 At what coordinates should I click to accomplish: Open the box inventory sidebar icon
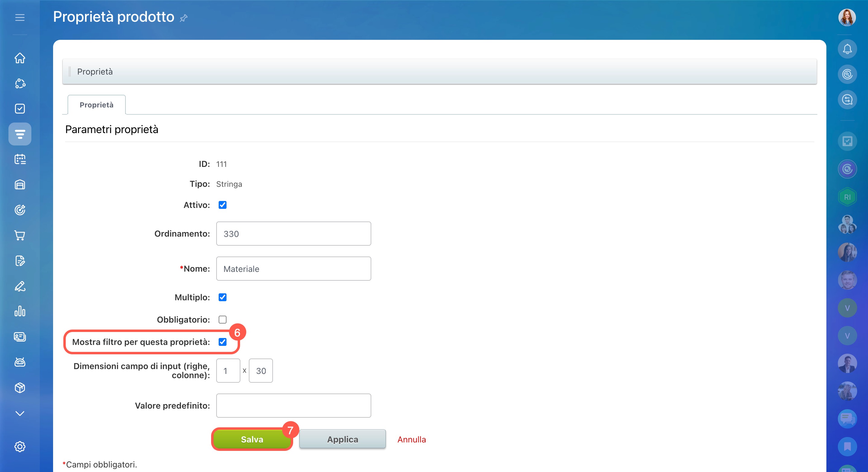pos(20,388)
